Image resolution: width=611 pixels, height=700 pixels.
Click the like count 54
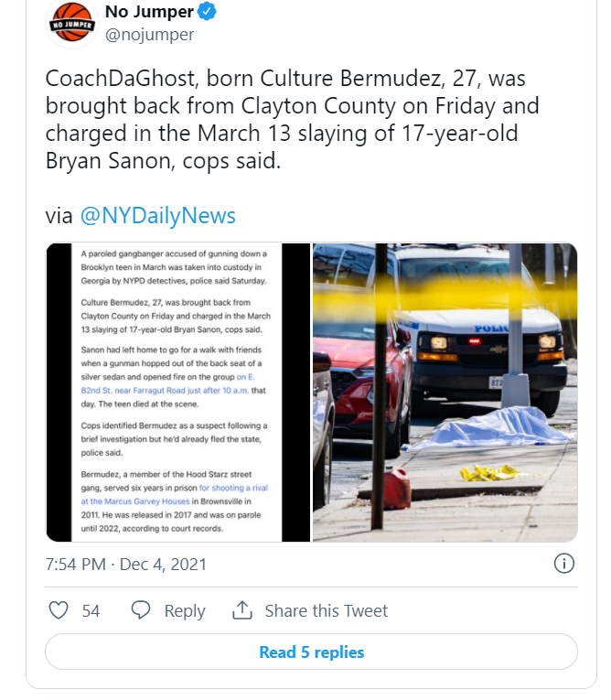pos(91,611)
